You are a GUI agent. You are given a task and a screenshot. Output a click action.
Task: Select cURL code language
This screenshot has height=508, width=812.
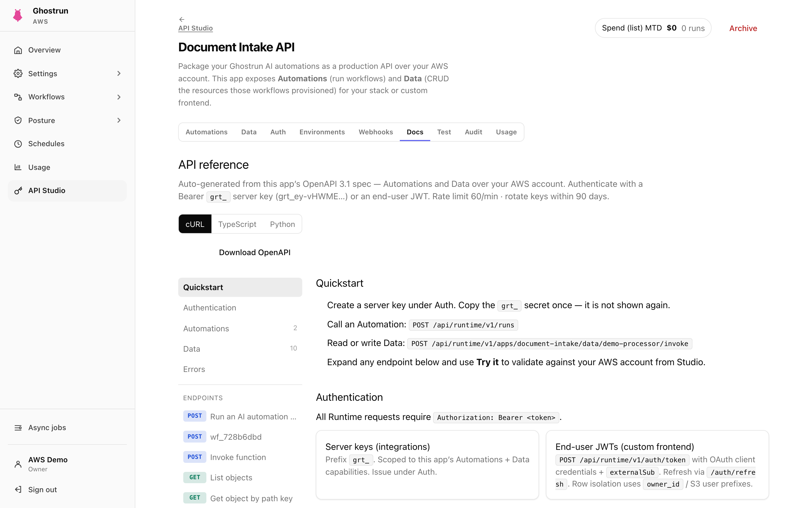(195, 224)
